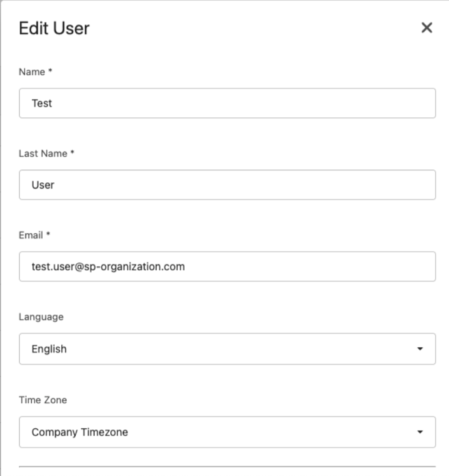Click the Time Zone field label
This screenshot has width=449, height=476.
click(x=43, y=400)
